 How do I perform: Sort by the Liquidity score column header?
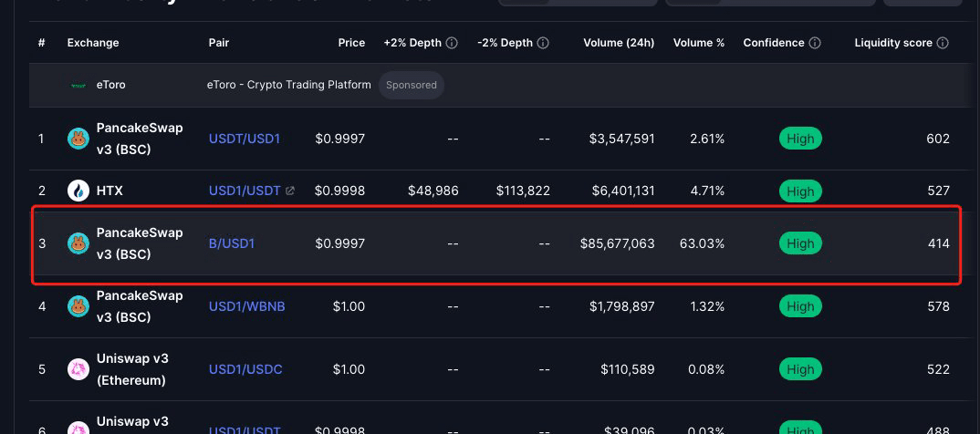893,43
